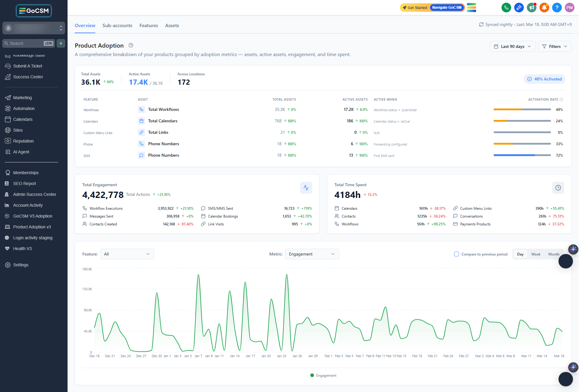Viewport: 579px width, 392px height.
Task: Click the clock icon in Total Time Spent
Action: [x=558, y=188]
